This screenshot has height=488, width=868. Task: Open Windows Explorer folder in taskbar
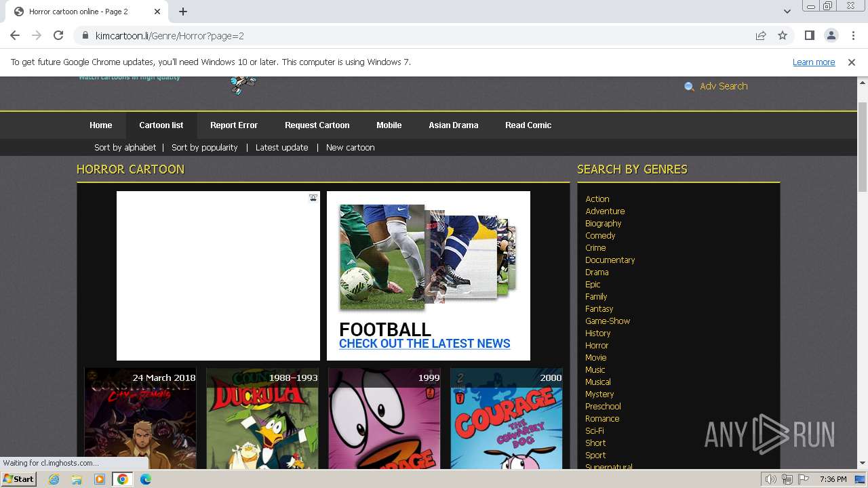coord(77,479)
